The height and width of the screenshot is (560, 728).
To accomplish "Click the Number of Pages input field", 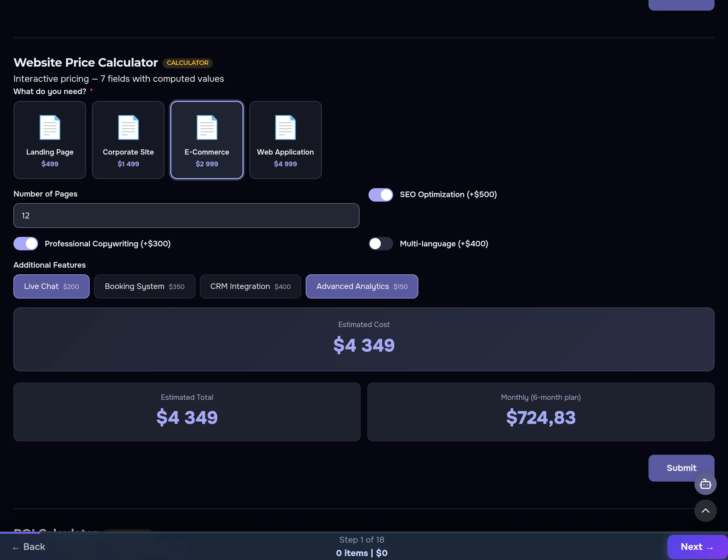I will [186, 215].
